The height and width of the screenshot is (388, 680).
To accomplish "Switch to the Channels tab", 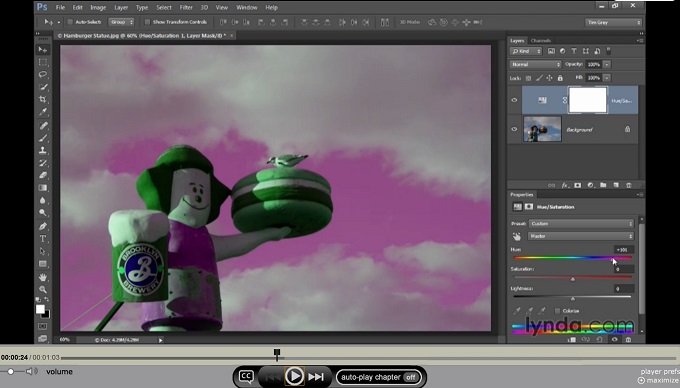I will point(541,40).
